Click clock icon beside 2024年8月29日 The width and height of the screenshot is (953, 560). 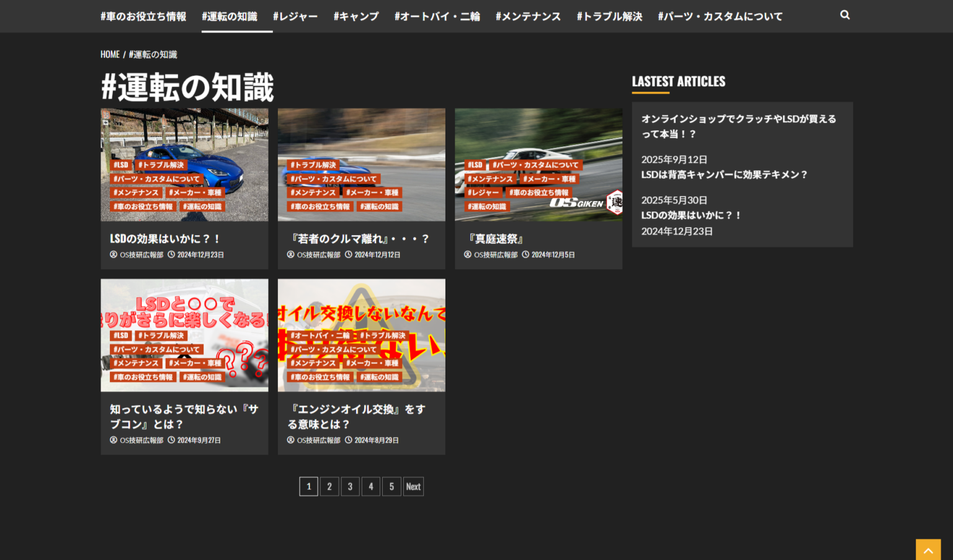coord(348,440)
